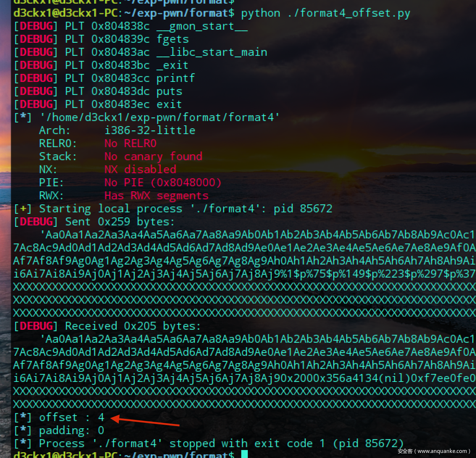Select the "No canary found" value
The height and width of the screenshot is (458, 476).
tap(153, 157)
